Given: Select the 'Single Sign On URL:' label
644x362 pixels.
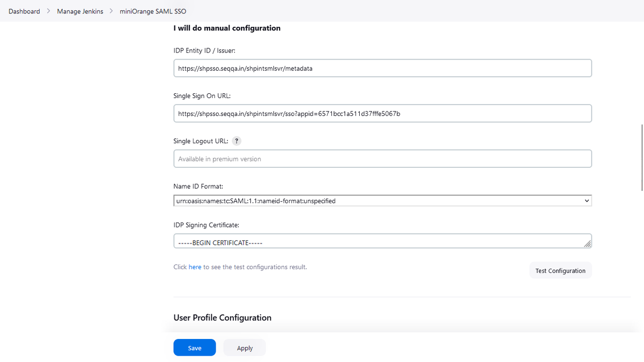Looking at the screenshot, I should point(202,96).
